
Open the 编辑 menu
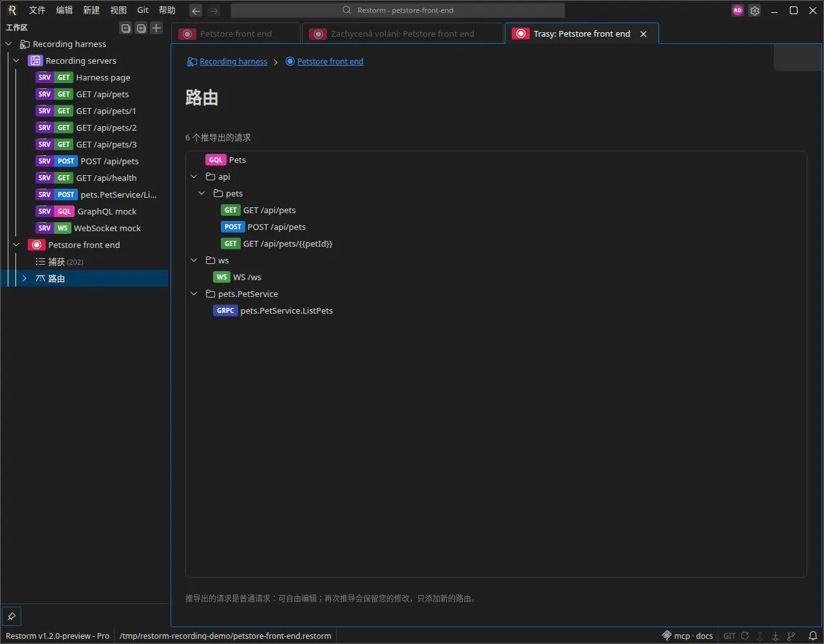coord(64,10)
